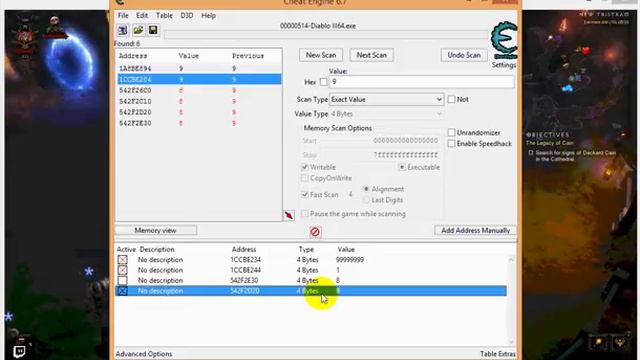Open Advanced Options

click(144, 354)
